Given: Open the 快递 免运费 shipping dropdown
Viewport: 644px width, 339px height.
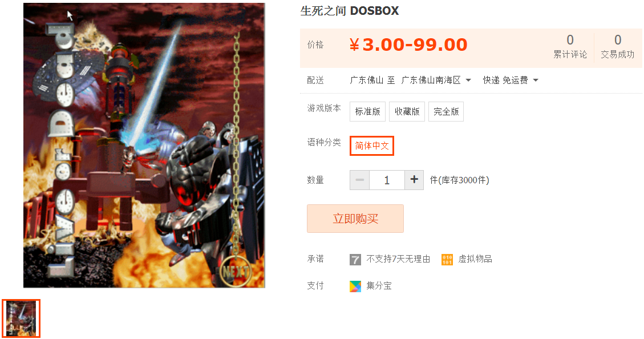Looking at the screenshot, I should tap(511, 80).
